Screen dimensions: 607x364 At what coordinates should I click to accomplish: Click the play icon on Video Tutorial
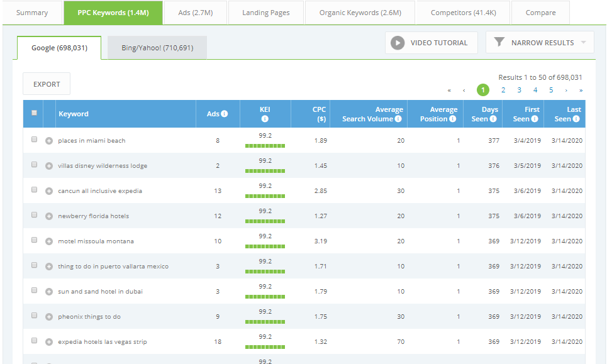pos(397,43)
